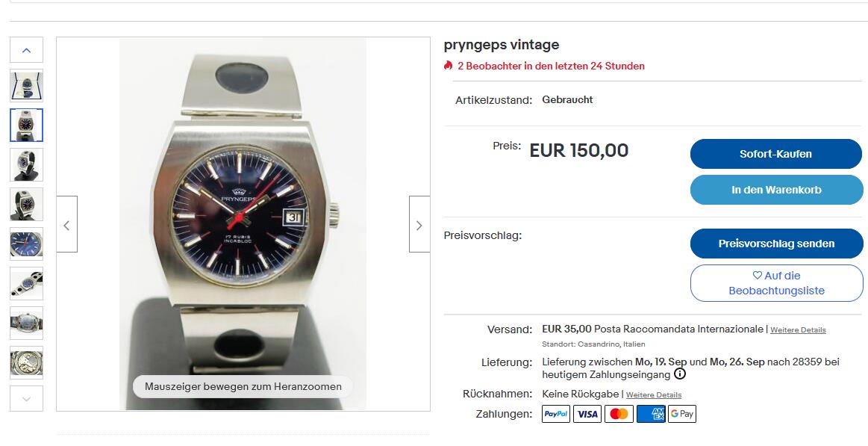868x446 pixels.
Task: Buy now with Sofort-Kaufen
Action: coord(775,154)
